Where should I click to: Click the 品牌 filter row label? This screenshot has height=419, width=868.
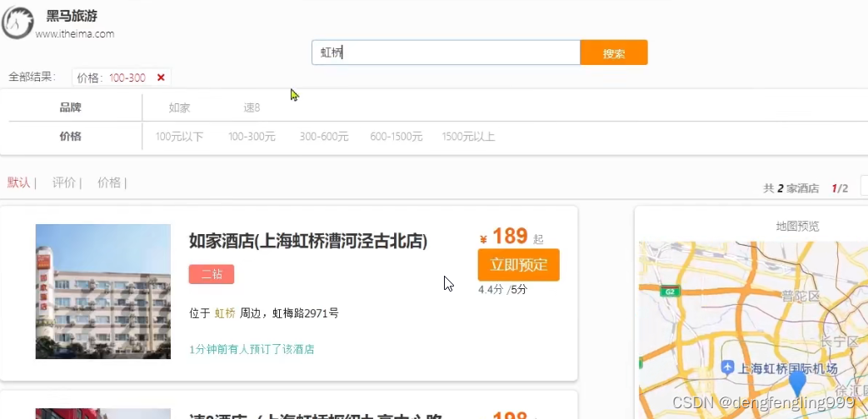[70, 108]
